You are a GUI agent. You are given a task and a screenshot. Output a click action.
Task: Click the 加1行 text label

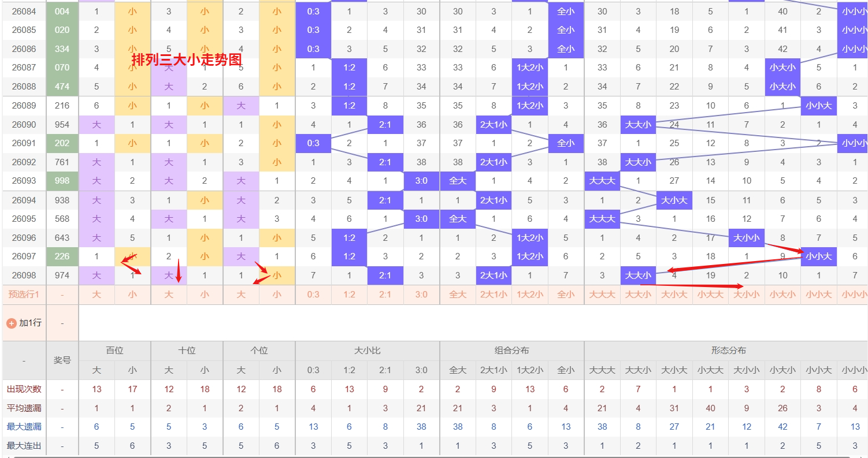(30, 323)
